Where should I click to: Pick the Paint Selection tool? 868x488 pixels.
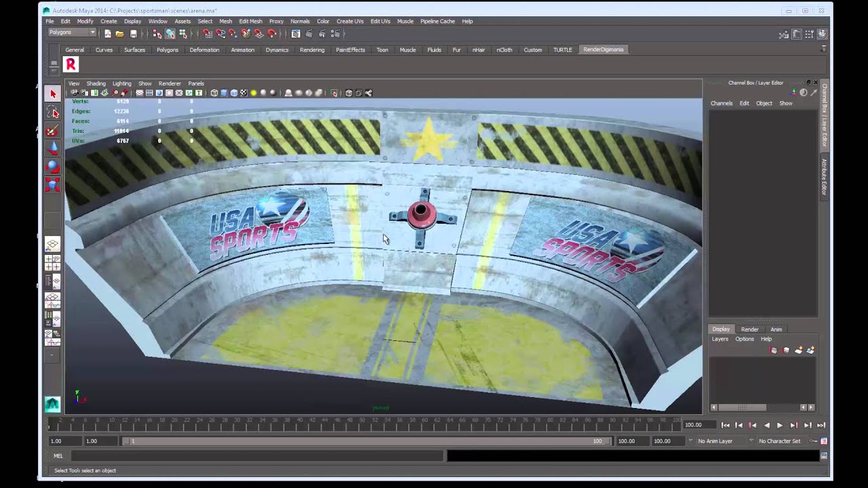[52, 130]
